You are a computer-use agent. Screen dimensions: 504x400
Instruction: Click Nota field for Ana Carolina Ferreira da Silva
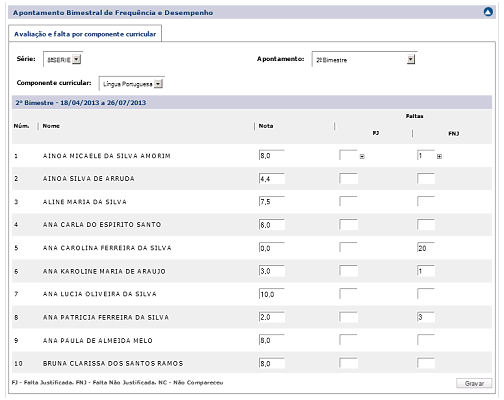(272, 248)
